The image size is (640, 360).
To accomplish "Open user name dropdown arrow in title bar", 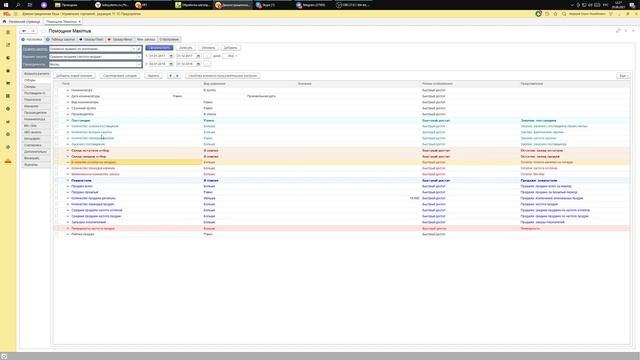I will pos(611,14).
